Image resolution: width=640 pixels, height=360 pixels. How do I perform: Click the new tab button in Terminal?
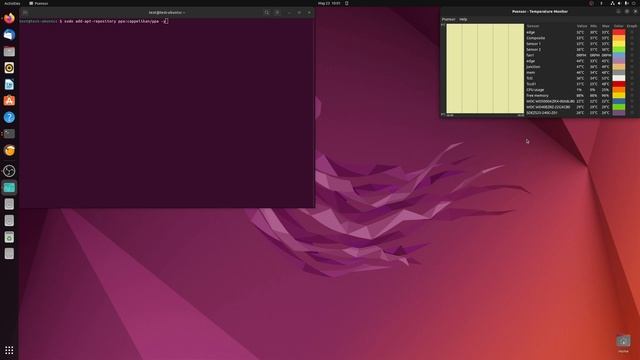25,13
